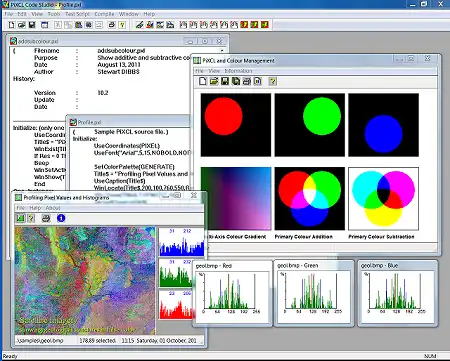Click the blue histogram in Profiling window

(181, 242)
